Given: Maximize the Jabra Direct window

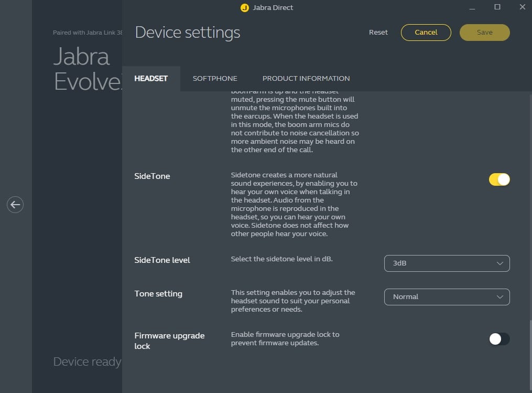Looking at the screenshot, I should (x=497, y=7).
